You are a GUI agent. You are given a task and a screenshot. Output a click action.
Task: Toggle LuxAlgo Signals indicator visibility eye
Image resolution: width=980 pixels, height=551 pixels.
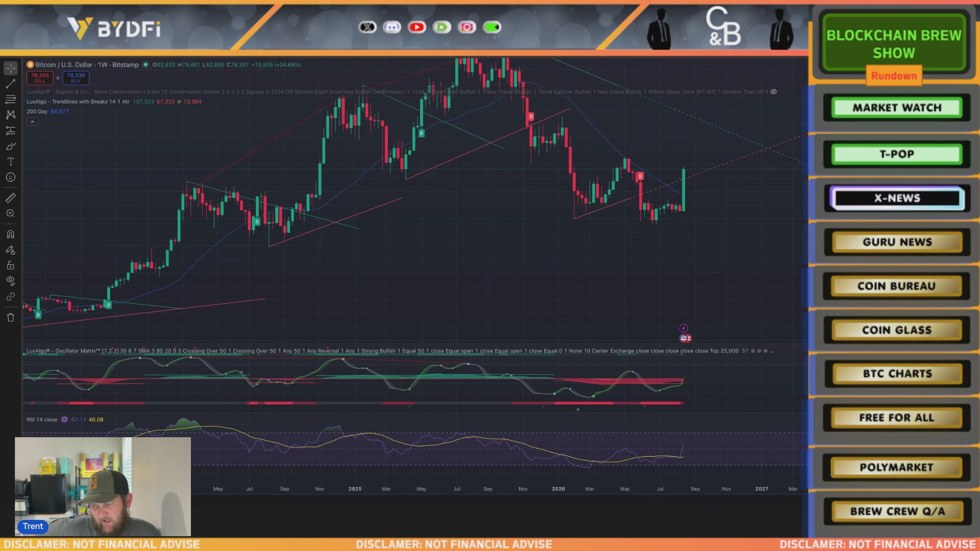pos(774,92)
